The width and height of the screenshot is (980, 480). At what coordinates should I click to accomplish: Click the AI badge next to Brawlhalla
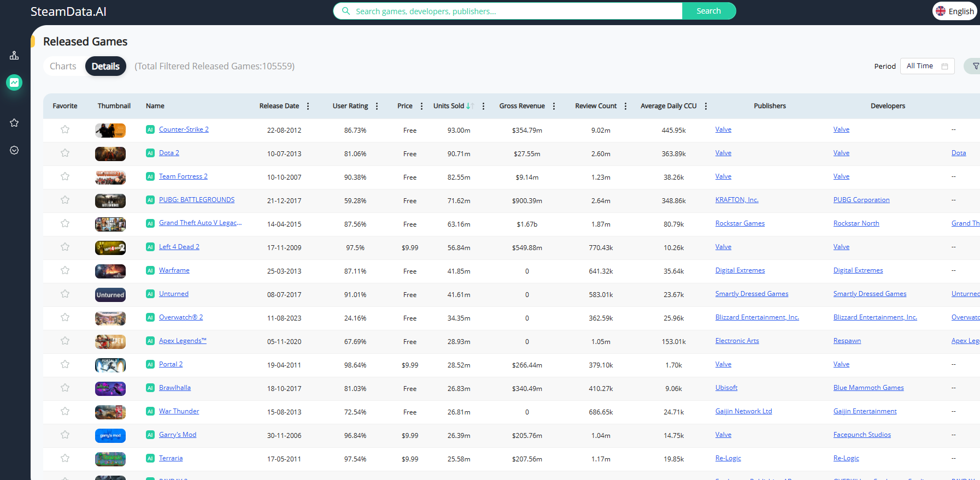click(150, 388)
